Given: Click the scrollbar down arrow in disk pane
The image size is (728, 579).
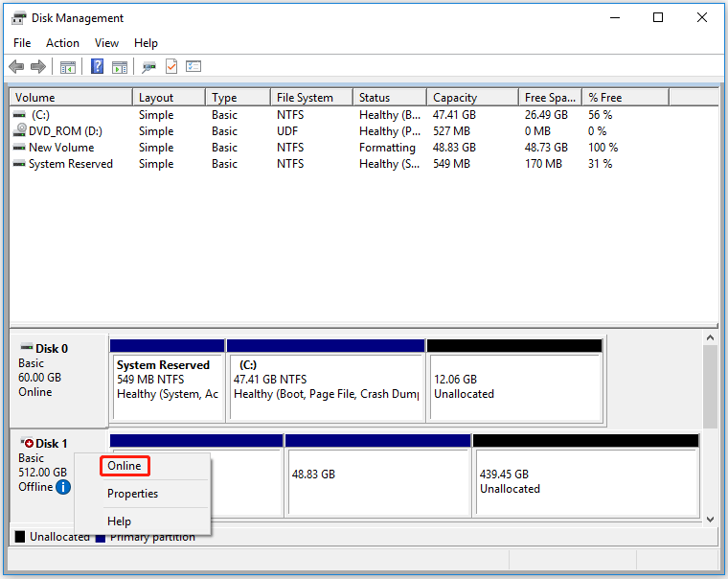Looking at the screenshot, I should (710, 519).
